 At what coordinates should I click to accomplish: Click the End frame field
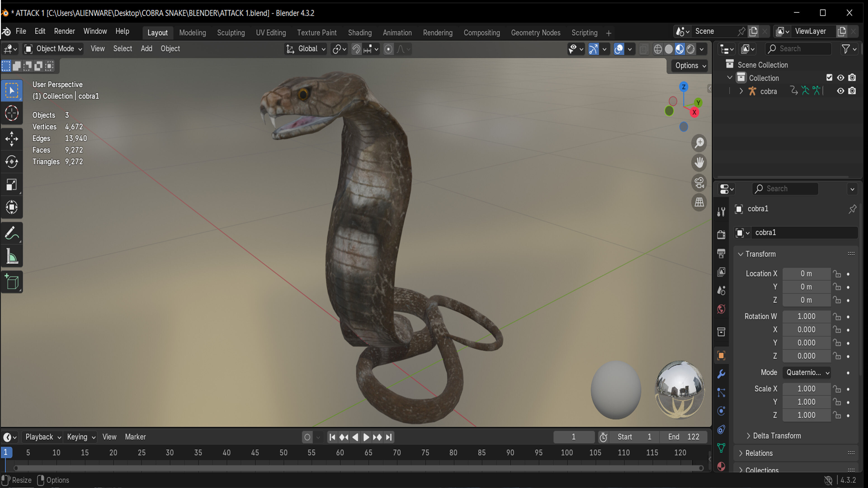click(684, 437)
